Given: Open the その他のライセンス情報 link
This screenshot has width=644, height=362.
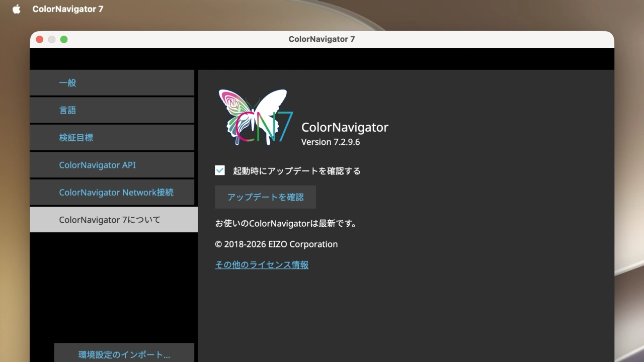Looking at the screenshot, I should pyautogui.click(x=262, y=264).
